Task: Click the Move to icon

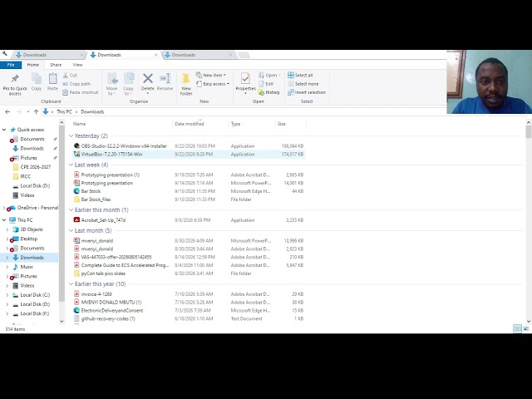Action: click(112, 79)
